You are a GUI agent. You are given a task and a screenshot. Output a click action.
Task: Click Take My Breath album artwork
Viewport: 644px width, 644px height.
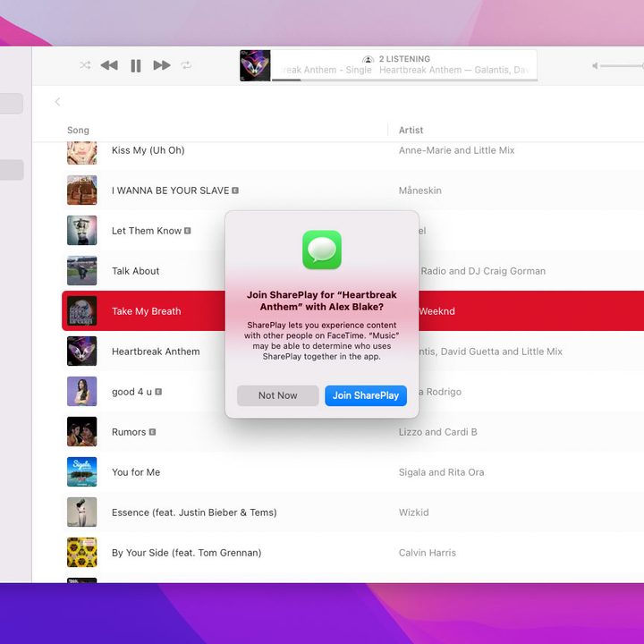tap(81, 311)
